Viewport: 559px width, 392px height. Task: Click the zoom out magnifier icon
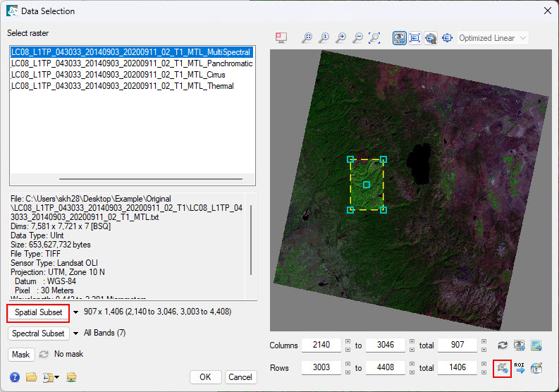[x=357, y=37]
